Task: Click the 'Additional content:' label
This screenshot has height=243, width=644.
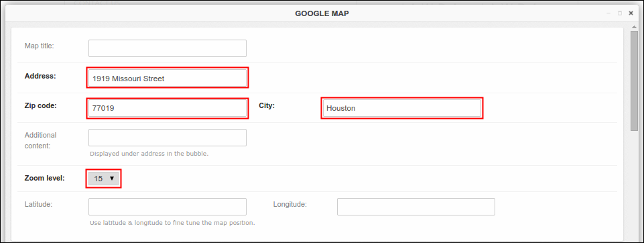Action: (x=41, y=140)
